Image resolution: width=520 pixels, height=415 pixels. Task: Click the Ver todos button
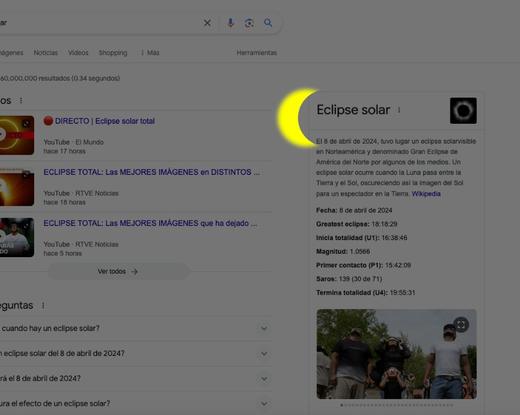coord(119,271)
